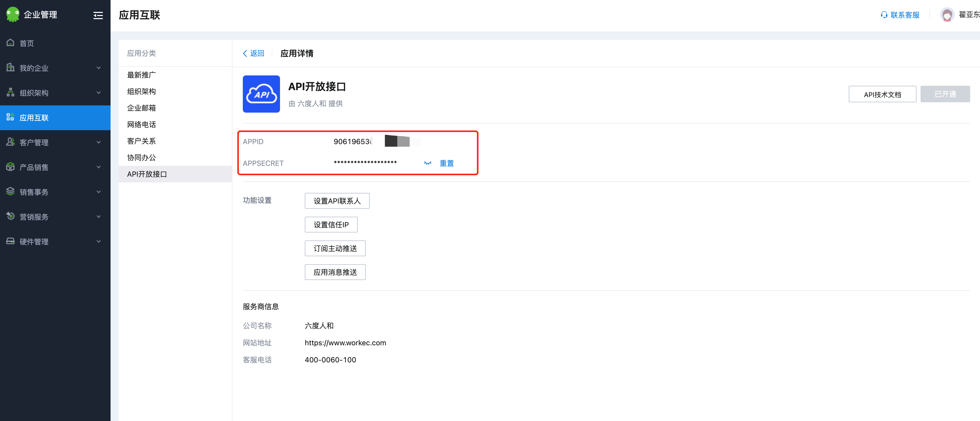Click the target icon beside 营销服务
This screenshot has width=980, height=421.
10,216
